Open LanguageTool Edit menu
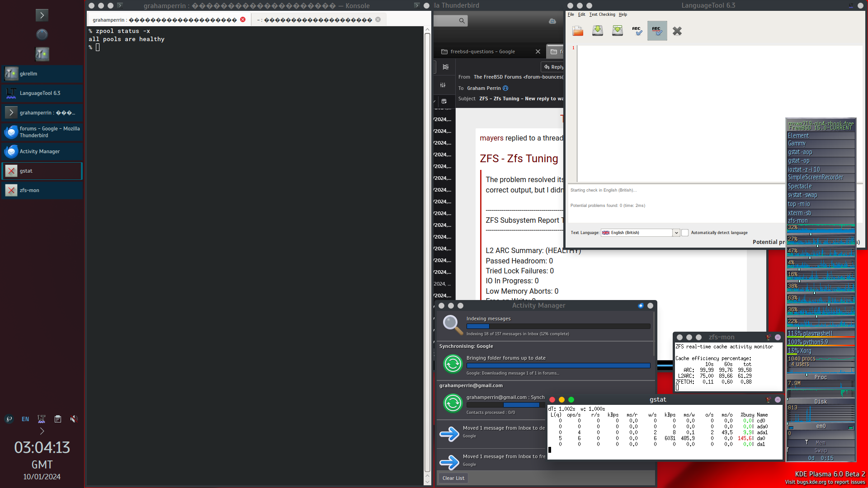868x488 pixels. (581, 14)
